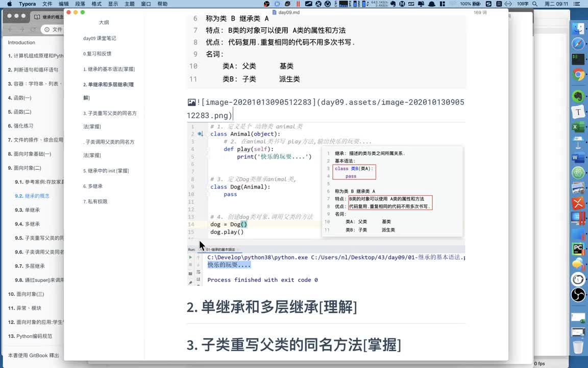Open the 窗口 menu
Image resolution: width=588 pixels, height=368 pixels.
pyautogui.click(x=146, y=4)
